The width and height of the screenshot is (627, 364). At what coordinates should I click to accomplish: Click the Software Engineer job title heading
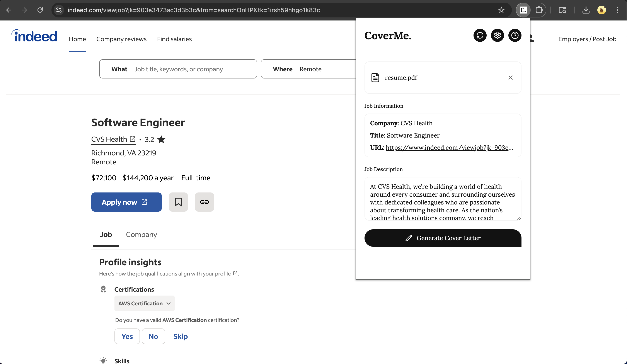coord(138,122)
